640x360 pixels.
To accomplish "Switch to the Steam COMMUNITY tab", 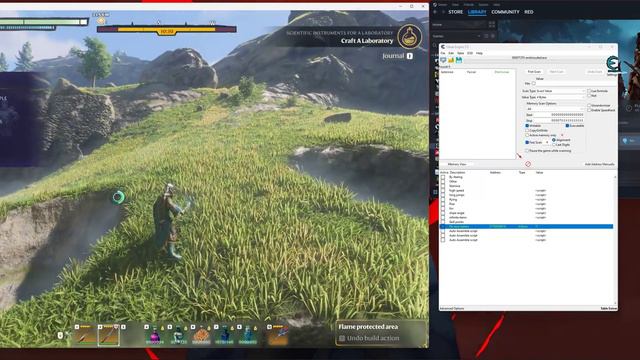I will [505, 12].
